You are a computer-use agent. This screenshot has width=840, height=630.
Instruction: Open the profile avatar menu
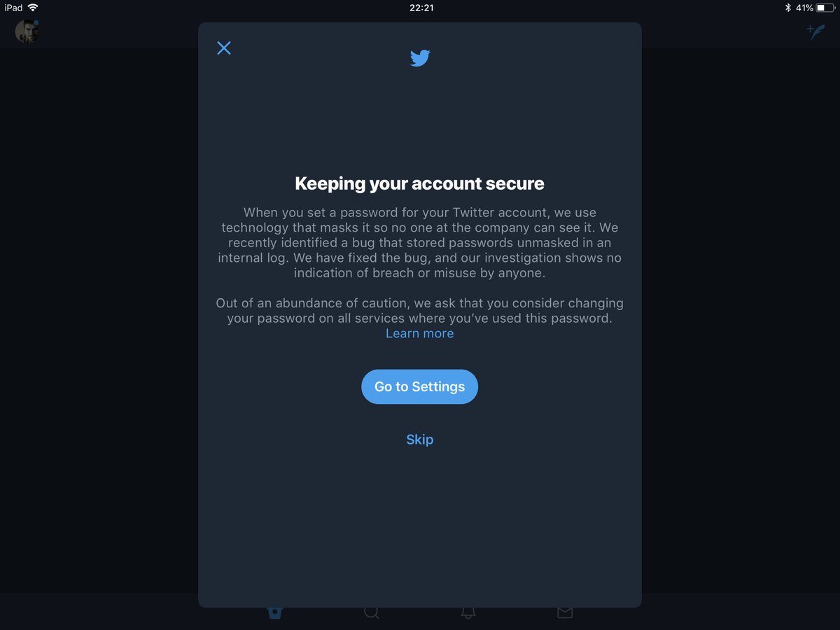[27, 31]
